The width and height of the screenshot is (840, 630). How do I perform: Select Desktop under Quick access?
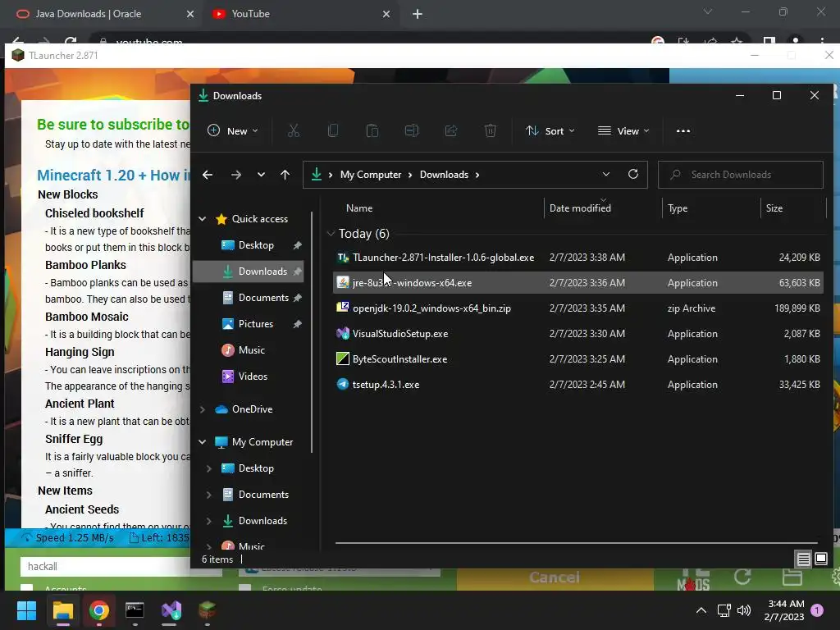click(256, 245)
